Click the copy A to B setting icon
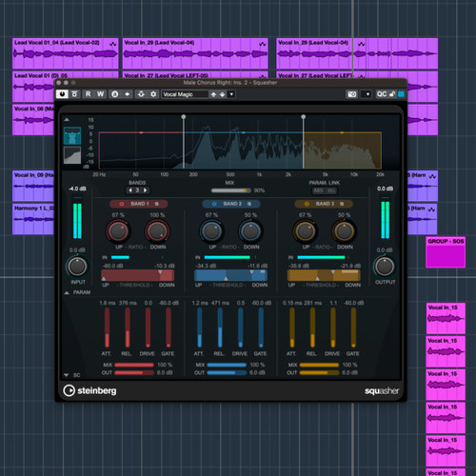Image resolution: width=476 pixels, height=476 pixels. click(127, 94)
